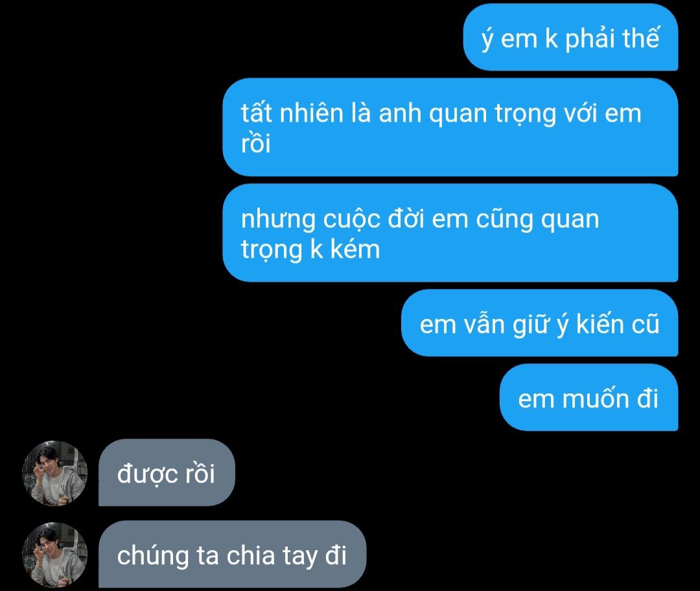Viewport: 700px width, 591px height.
Task: Open sender avatar beside "chúng ta chia tay đi"
Action: click(x=54, y=555)
